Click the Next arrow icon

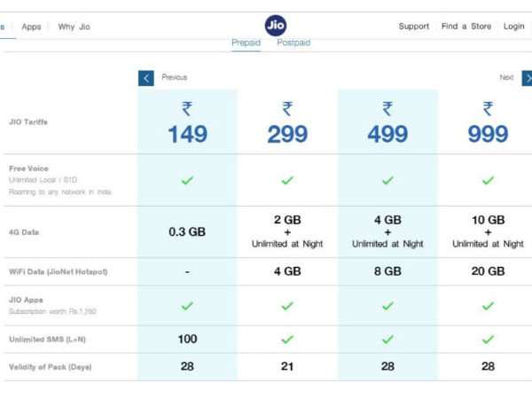coord(528,78)
